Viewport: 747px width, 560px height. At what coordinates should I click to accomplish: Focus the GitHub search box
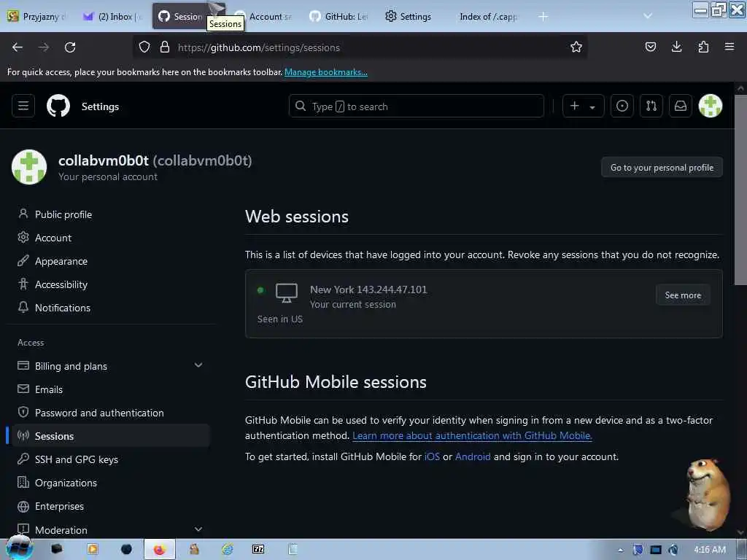click(x=416, y=106)
